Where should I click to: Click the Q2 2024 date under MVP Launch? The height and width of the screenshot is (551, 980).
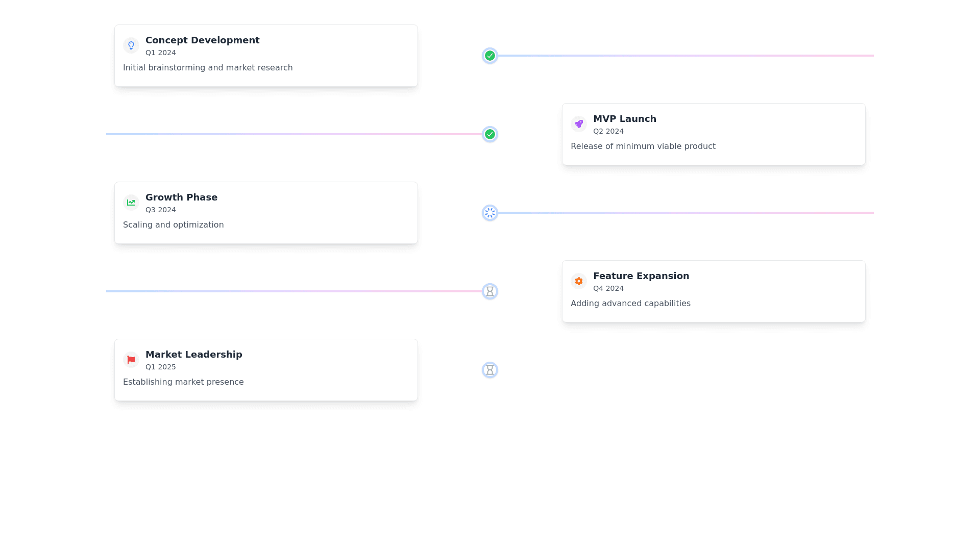point(608,131)
